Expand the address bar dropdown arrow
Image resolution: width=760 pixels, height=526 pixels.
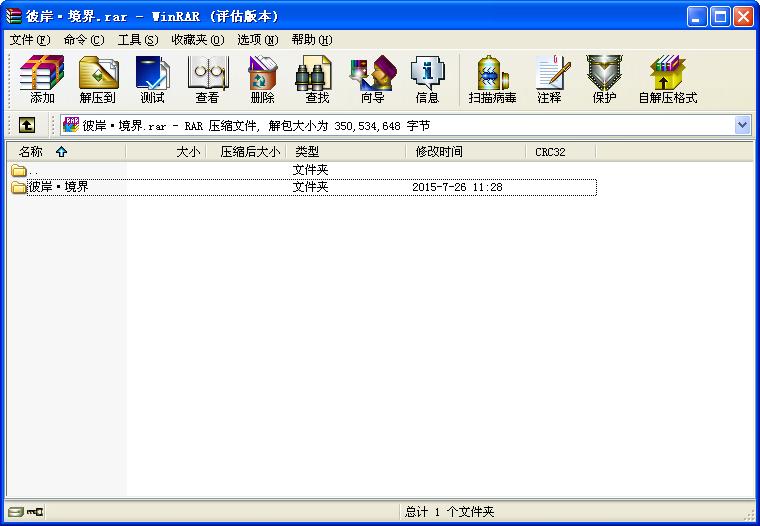click(743, 125)
